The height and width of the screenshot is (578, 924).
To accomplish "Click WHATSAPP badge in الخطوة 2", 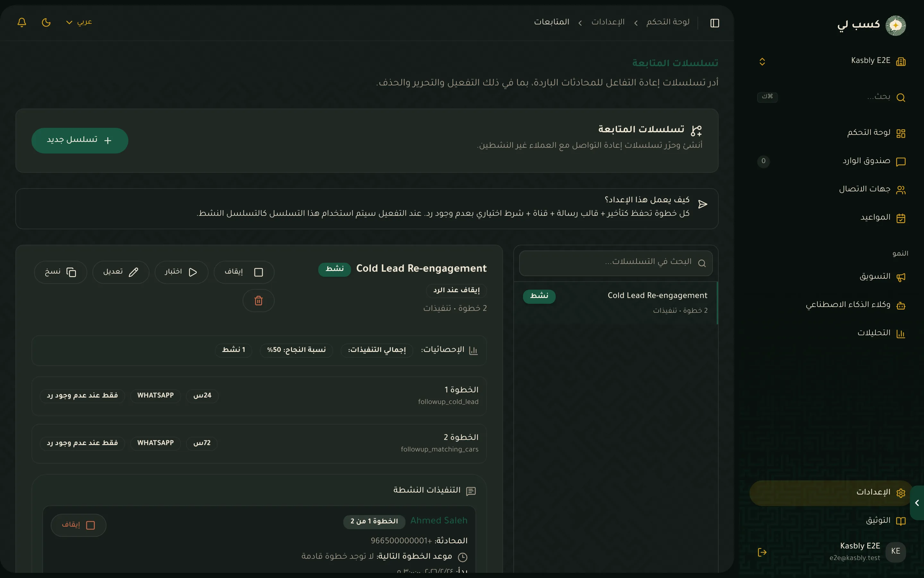I will [x=155, y=443].
